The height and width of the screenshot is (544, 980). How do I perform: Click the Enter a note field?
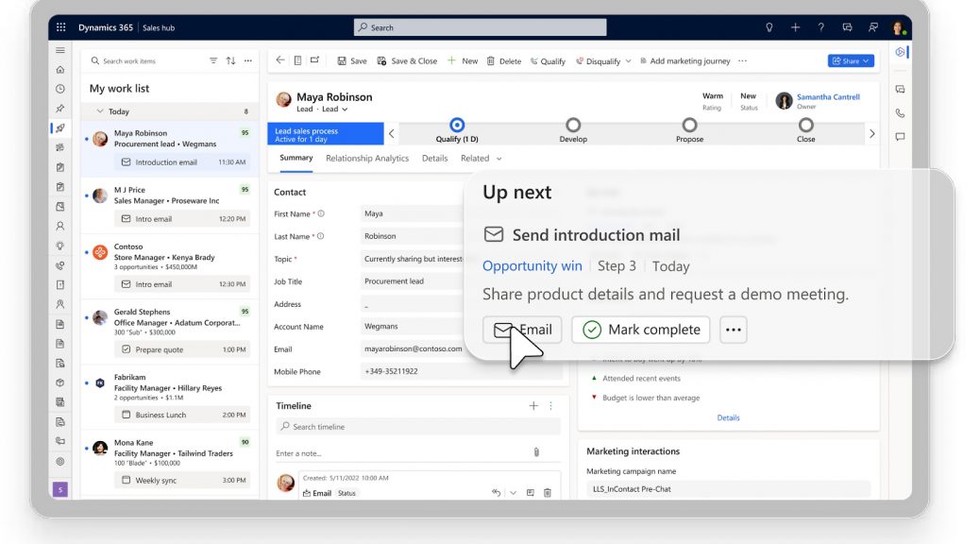(x=403, y=452)
